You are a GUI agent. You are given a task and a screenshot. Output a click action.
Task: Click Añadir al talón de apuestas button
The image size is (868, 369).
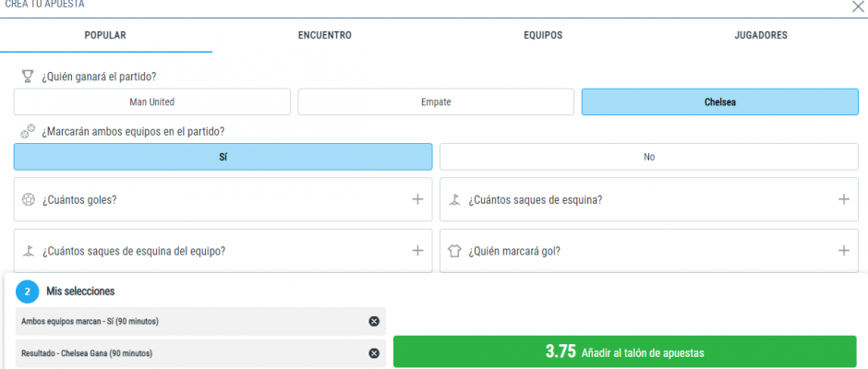624,351
